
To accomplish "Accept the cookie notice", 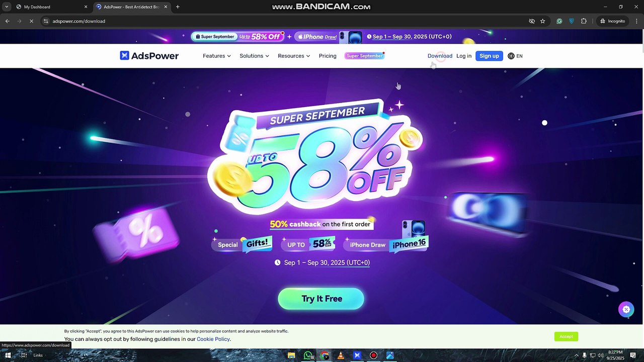I will pos(566,336).
